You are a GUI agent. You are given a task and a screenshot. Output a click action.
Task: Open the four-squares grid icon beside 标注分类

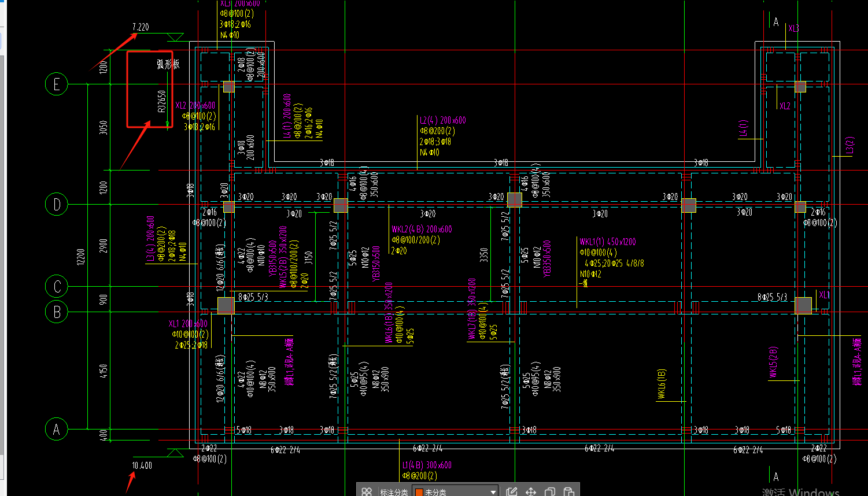(367, 492)
